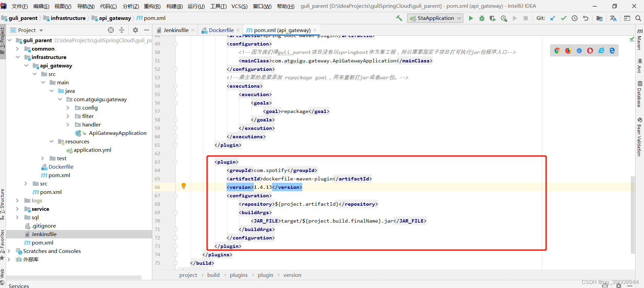Click the fold marker at line 67
Screen dimensions: 644x288
click(x=175, y=196)
